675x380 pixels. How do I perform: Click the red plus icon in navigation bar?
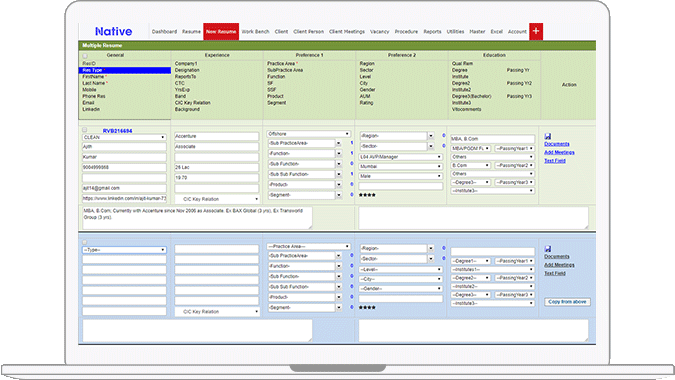[x=536, y=31]
